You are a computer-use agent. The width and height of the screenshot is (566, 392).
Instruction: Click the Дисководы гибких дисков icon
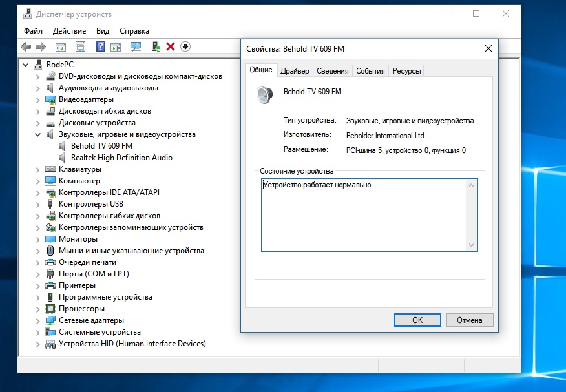coord(50,111)
